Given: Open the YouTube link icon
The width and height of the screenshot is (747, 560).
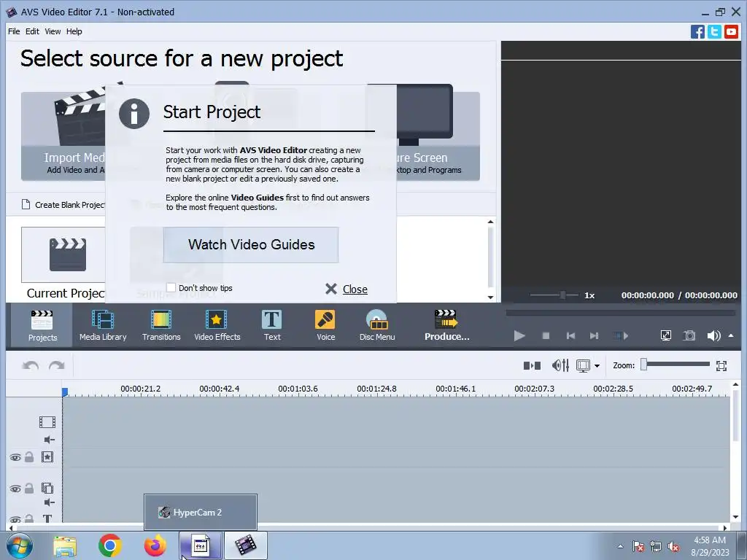Looking at the screenshot, I should tap(731, 32).
